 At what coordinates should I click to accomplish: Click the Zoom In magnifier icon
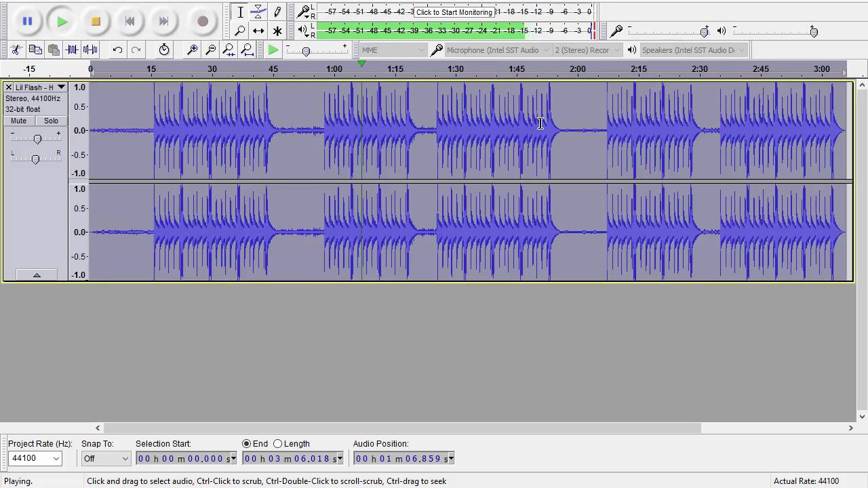coord(193,49)
